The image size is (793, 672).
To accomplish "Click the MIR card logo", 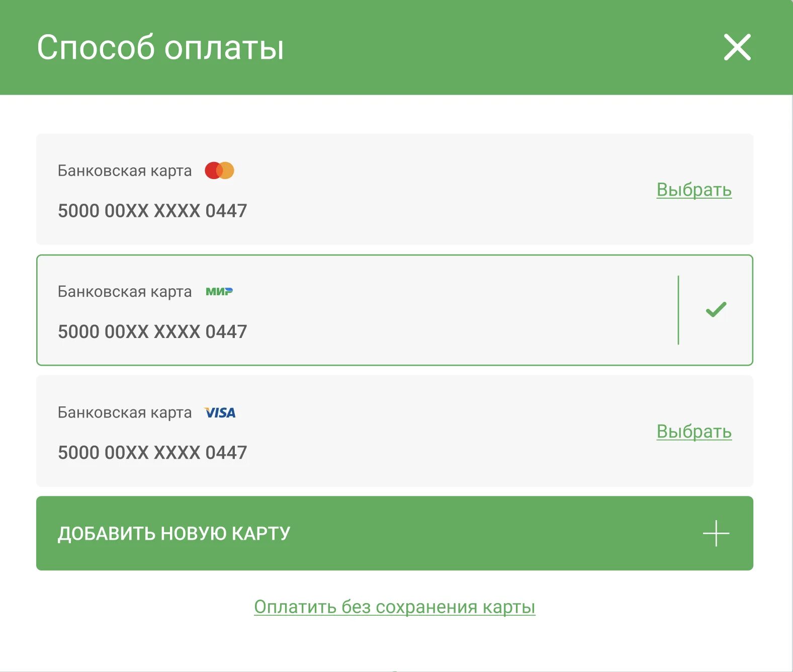I will click(x=219, y=292).
